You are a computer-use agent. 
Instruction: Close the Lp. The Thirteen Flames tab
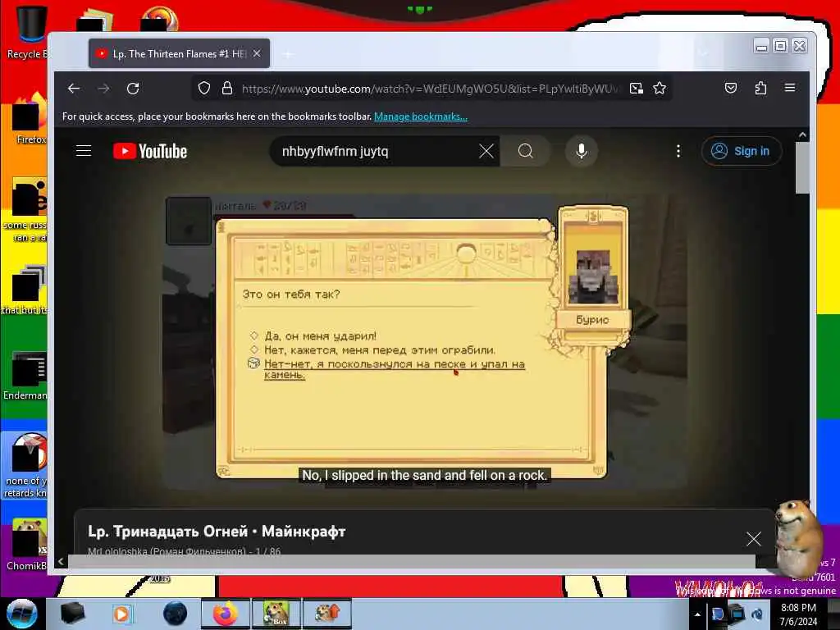[257, 53]
